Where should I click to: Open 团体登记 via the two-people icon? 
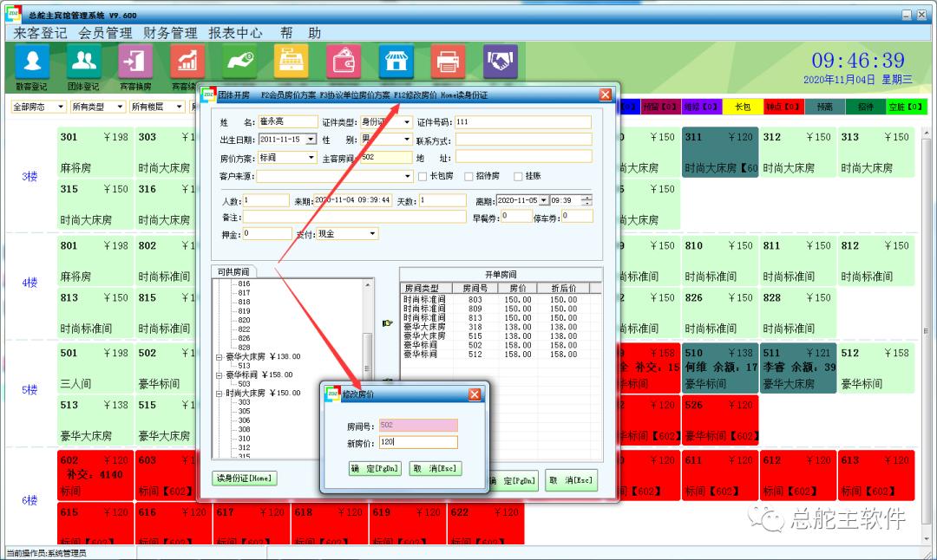tap(82, 61)
